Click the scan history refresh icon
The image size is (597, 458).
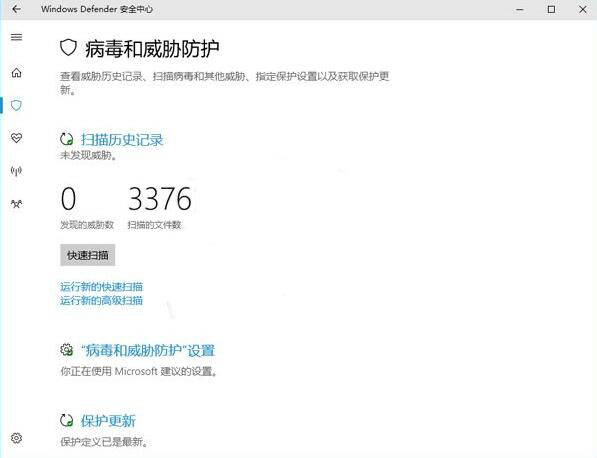[67, 139]
